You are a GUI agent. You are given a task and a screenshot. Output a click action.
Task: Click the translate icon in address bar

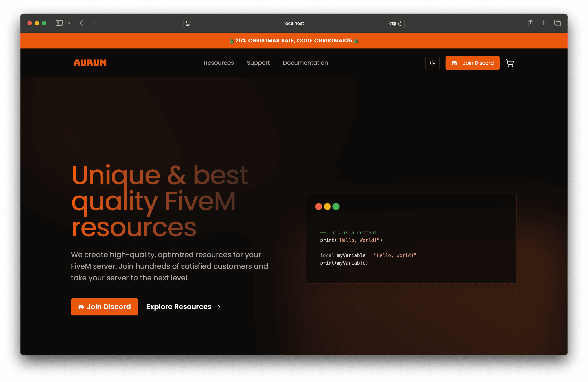tap(392, 23)
